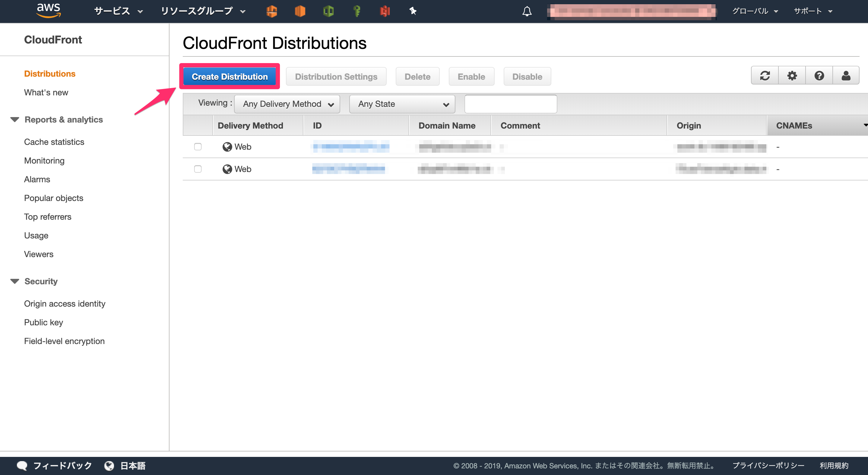The height and width of the screenshot is (475, 868).
Task: Open Origin access identity page
Action: click(65, 304)
